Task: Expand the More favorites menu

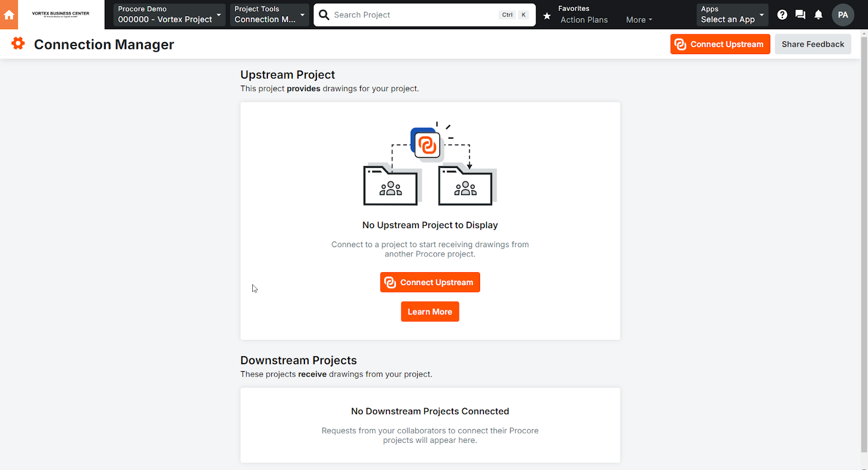Action: tap(639, 20)
